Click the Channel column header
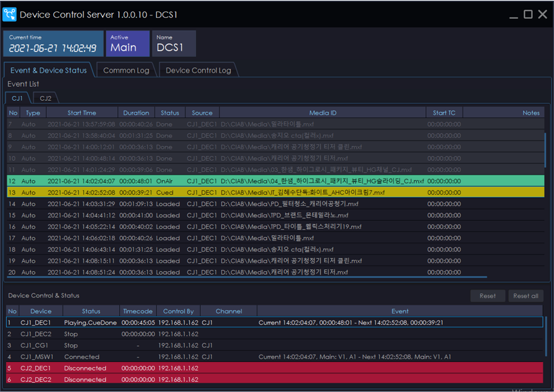The height and width of the screenshot is (392, 554). [x=229, y=311]
